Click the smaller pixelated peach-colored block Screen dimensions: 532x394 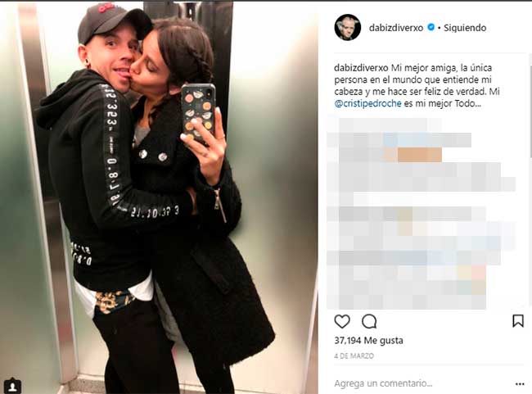(x=390, y=155)
